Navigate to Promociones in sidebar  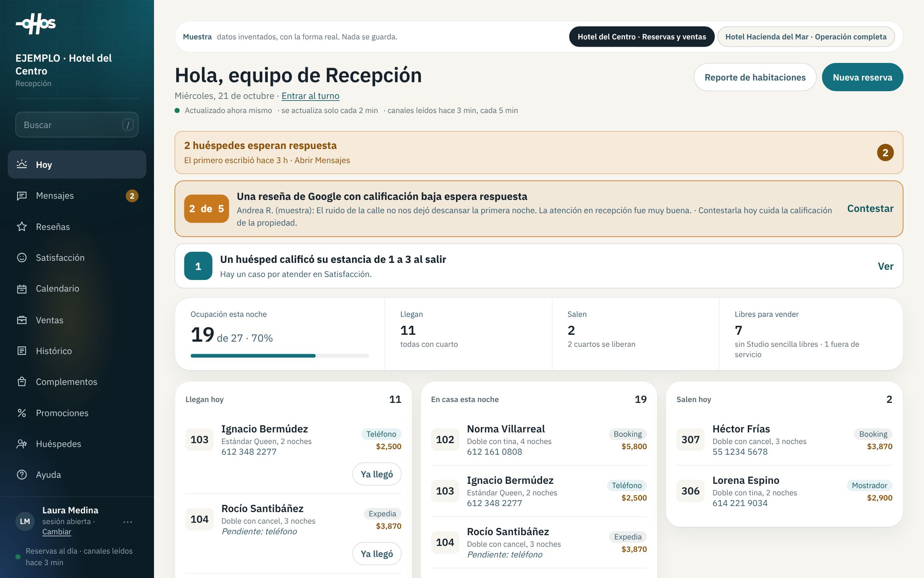tap(77, 413)
